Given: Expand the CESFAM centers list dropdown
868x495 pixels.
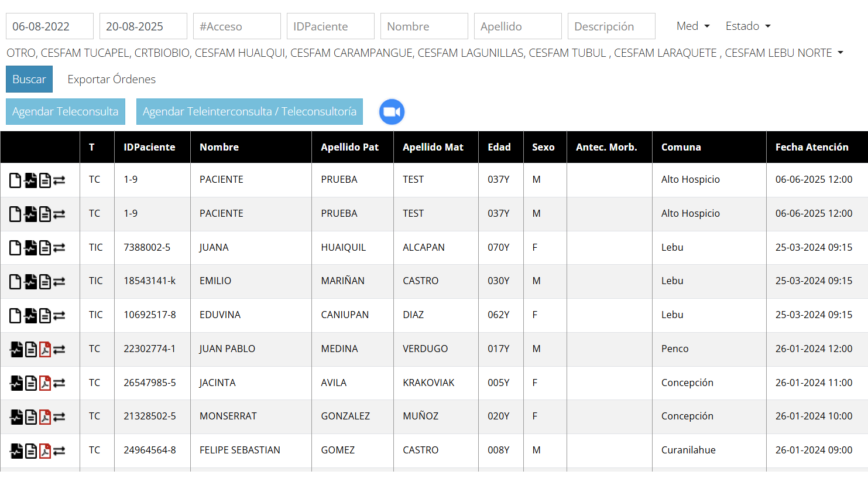Looking at the screenshot, I should [840, 53].
